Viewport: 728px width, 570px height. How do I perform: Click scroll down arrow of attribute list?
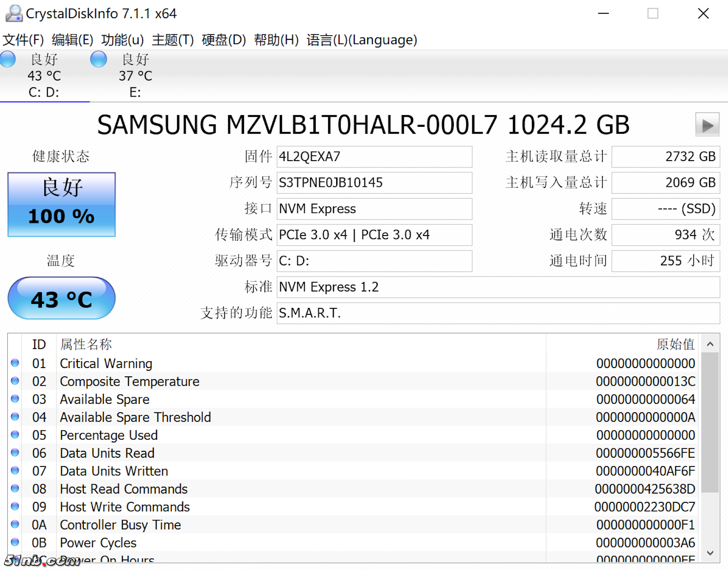(710, 553)
